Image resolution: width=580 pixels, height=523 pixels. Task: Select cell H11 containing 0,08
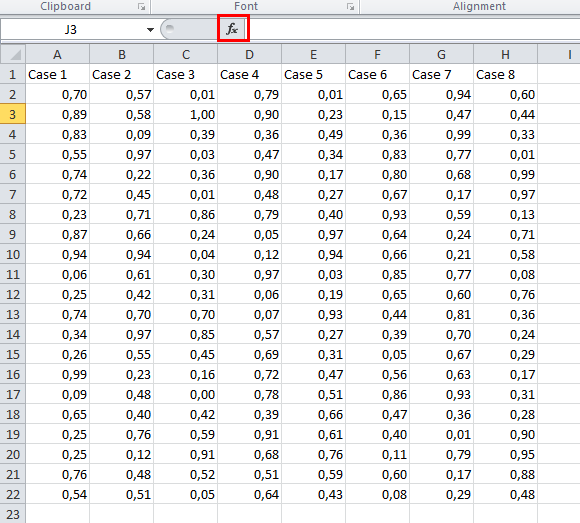(x=506, y=274)
